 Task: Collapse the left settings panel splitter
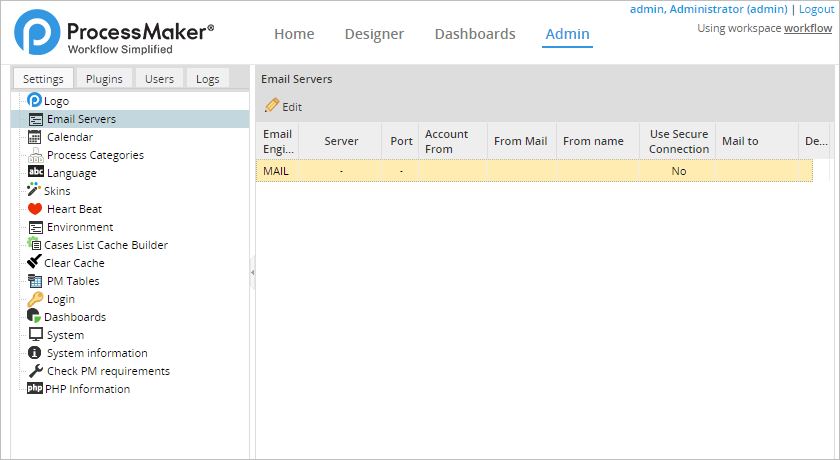coord(252,272)
